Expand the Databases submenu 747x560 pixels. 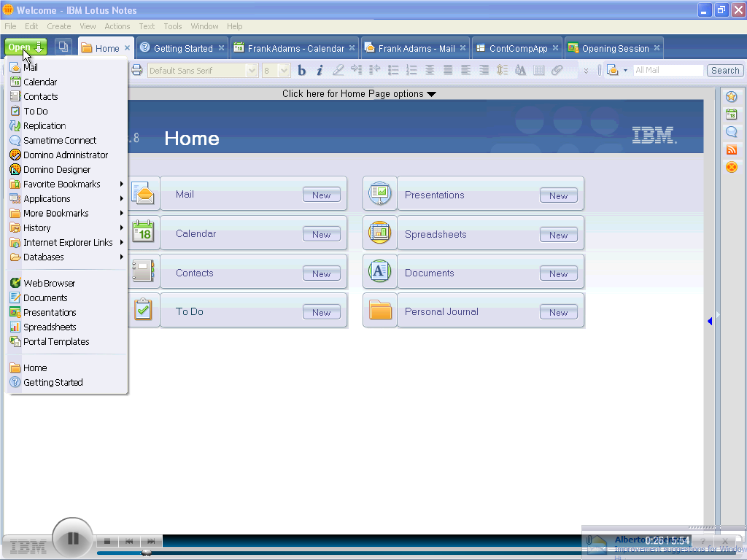66,257
